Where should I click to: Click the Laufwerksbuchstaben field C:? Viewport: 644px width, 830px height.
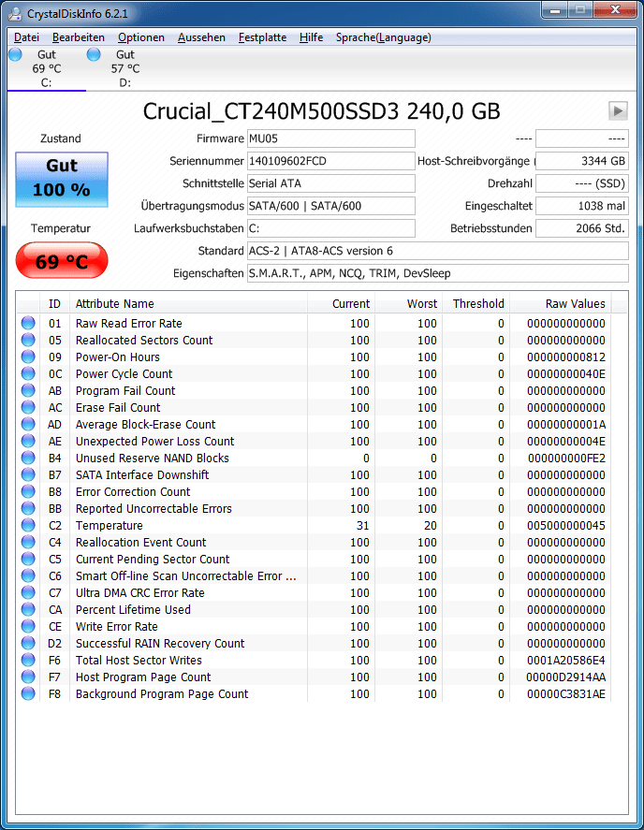(x=331, y=228)
